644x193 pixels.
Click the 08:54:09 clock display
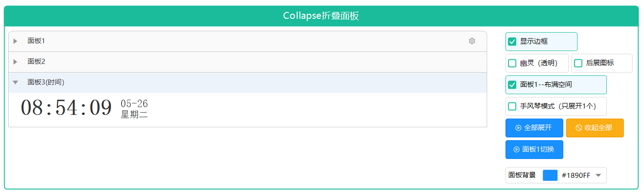click(66, 108)
